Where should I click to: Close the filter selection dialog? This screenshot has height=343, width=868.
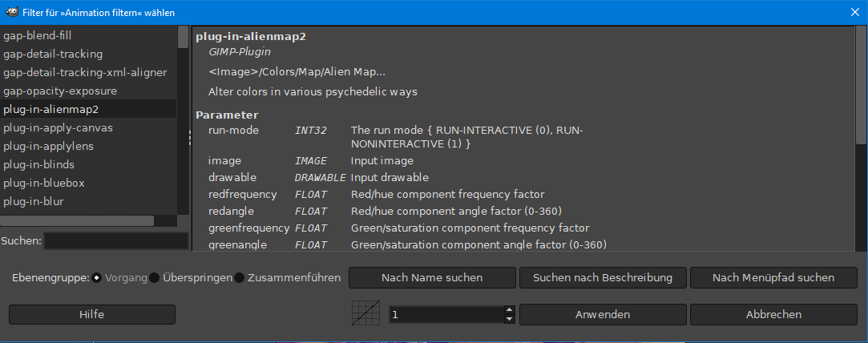[x=855, y=11]
